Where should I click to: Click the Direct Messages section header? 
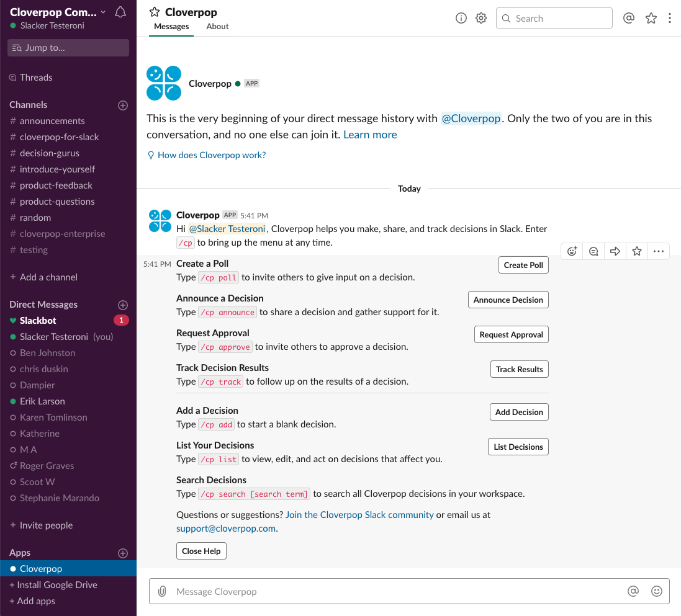tap(43, 305)
